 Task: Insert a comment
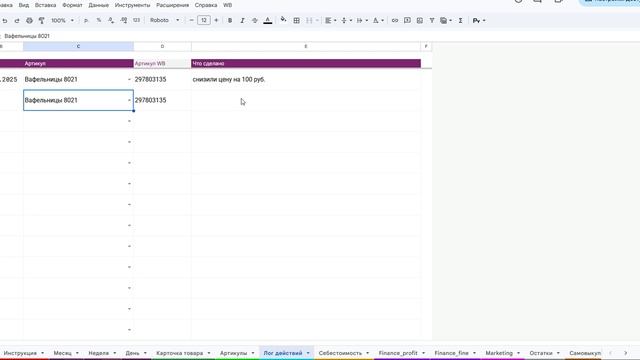tap(407, 20)
